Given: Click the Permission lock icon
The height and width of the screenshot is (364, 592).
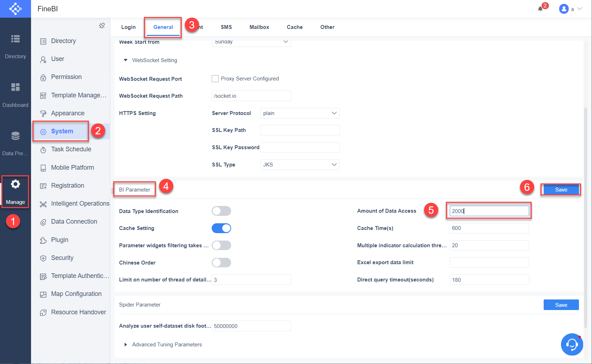Looking at the screenshot, I should 43,78.
